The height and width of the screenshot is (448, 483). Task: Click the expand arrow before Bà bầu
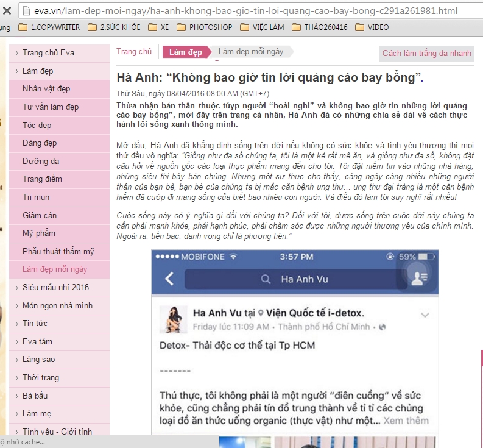(x=17, y=396)
